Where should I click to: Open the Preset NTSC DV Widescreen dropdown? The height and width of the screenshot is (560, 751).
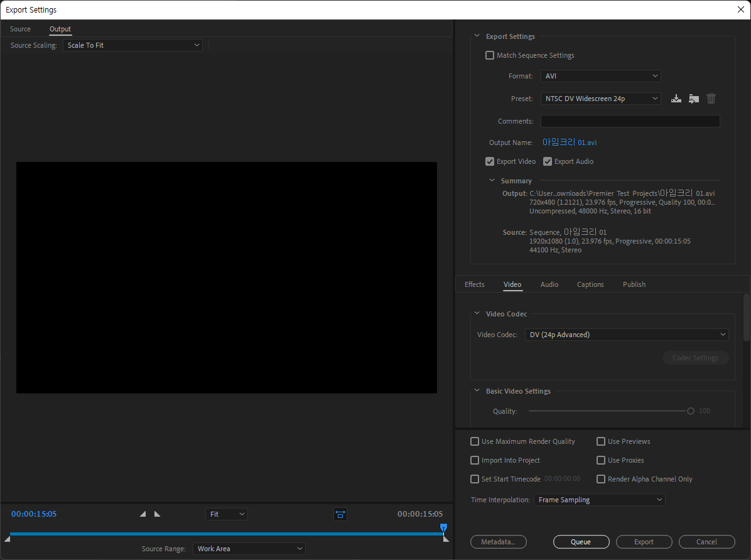click(x=600, y=99)
